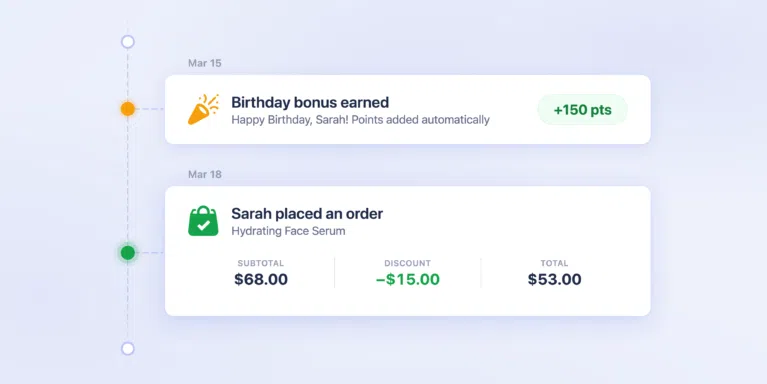Click the bottom hollow timeline endpoint circle
767x384 pixels.
[128, 348]
